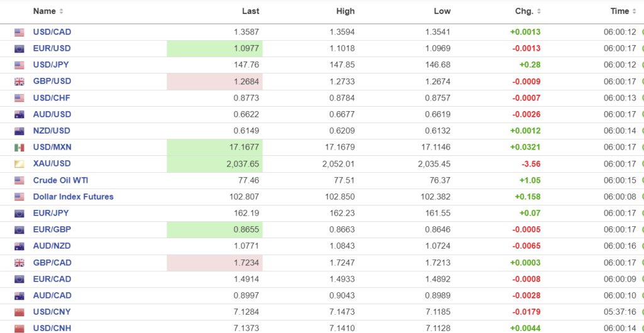Sort the table by Name column arrows
This screenshot has width=644, height=333.
pos(61,11)
